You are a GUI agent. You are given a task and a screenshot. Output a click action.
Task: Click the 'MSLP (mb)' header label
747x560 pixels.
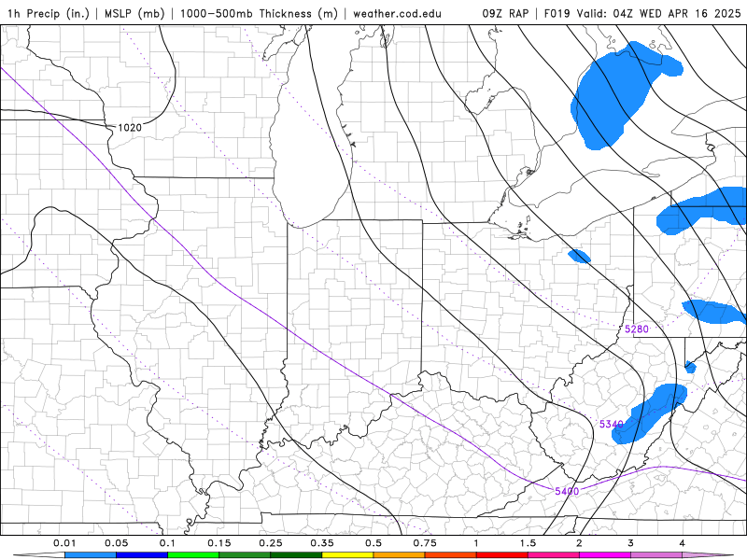click(134, 13)
